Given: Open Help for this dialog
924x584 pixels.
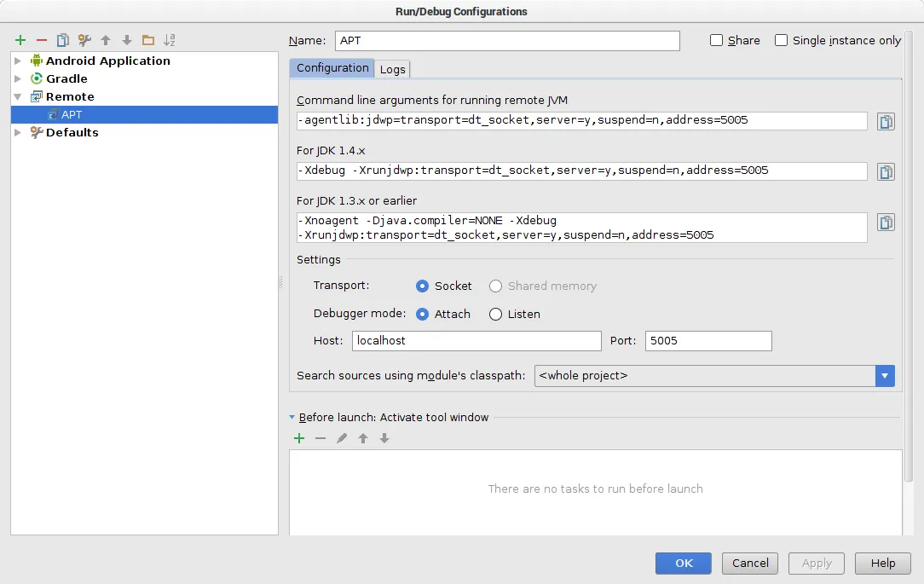Looking at the screenshot, I should (883, 564).
